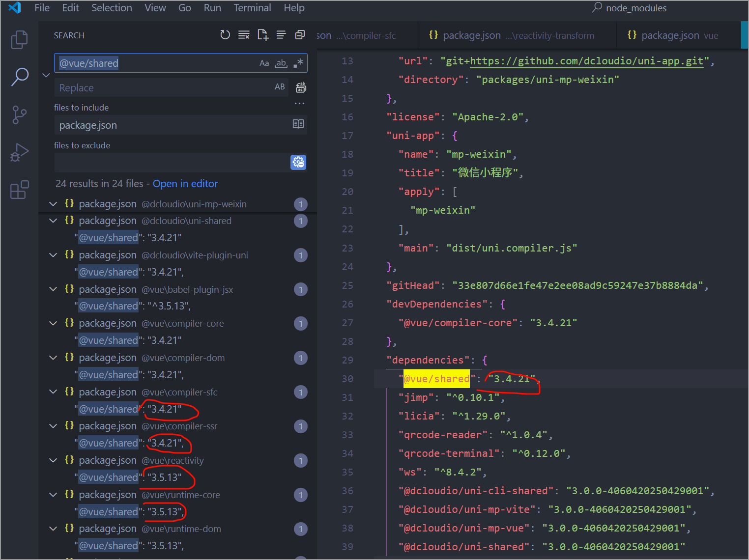Collapse package.json @vue\compiler-dom result

point(53,358)
